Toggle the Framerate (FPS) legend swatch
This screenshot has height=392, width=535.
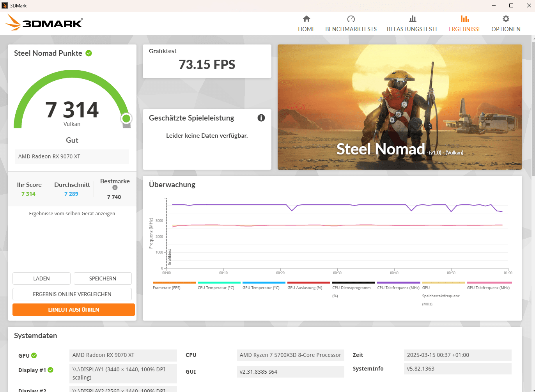174,282
